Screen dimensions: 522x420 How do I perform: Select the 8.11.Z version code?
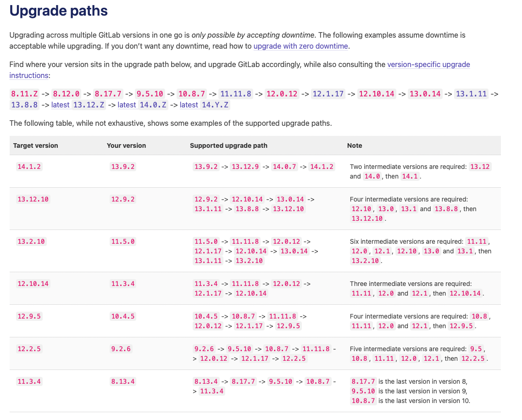[x=24, y=94]
